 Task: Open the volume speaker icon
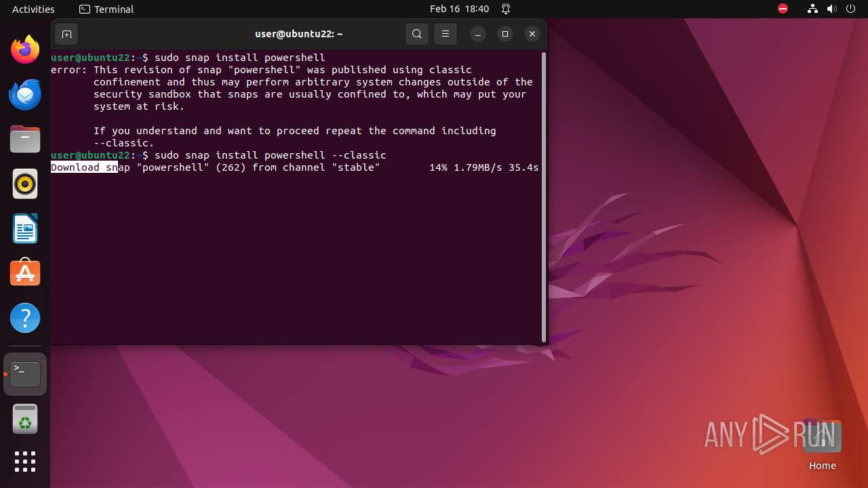(832, 9)
